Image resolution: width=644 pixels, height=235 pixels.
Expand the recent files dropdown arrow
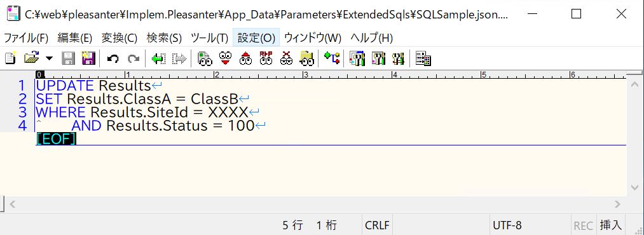49,58
